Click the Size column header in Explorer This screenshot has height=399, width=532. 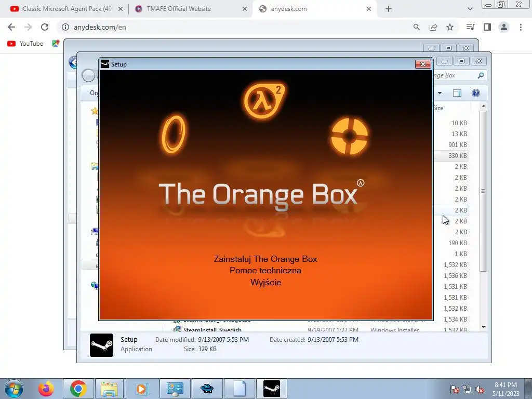(x=438, y=108)
